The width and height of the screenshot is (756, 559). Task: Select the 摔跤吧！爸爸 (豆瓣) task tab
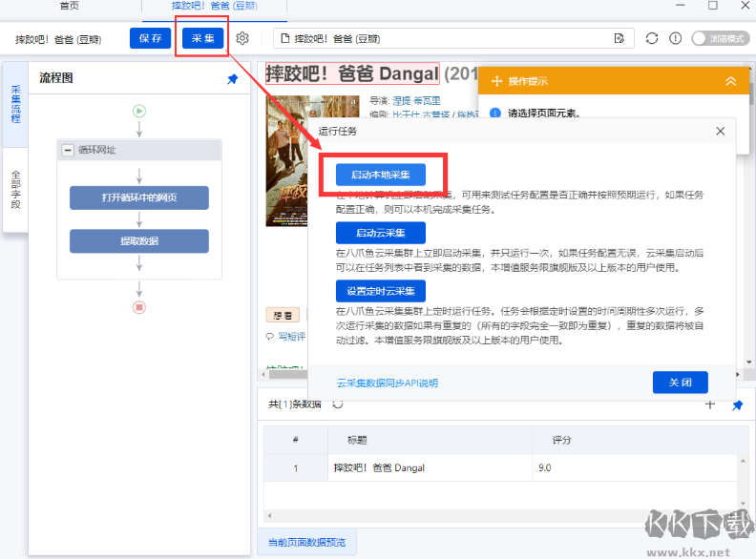click(215, 6)
